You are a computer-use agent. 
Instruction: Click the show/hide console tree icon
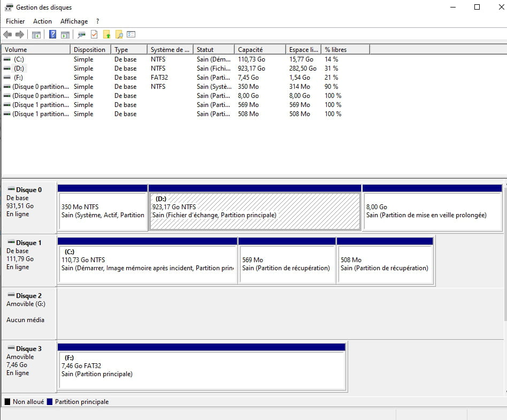tap(36, 35)
